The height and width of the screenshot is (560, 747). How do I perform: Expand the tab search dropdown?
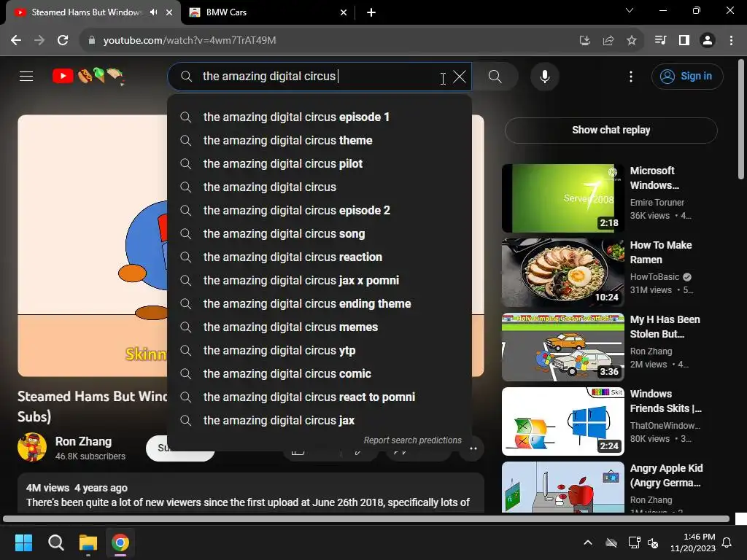[630, 10]
